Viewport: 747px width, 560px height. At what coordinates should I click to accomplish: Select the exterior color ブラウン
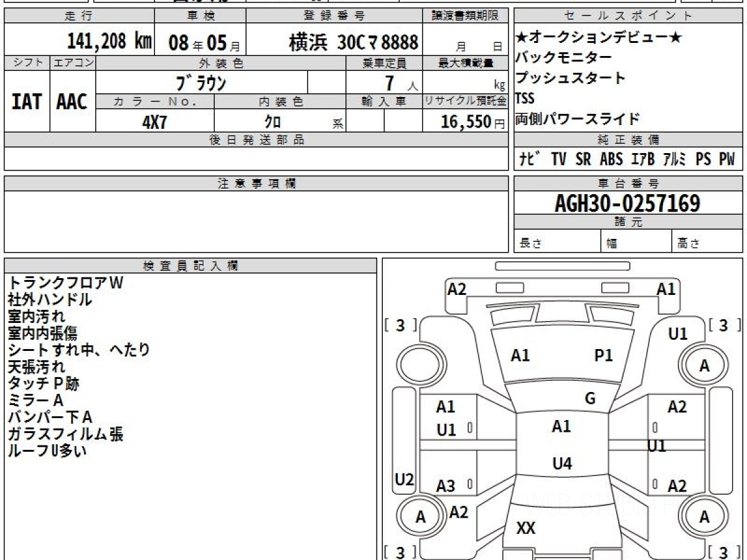200,82
